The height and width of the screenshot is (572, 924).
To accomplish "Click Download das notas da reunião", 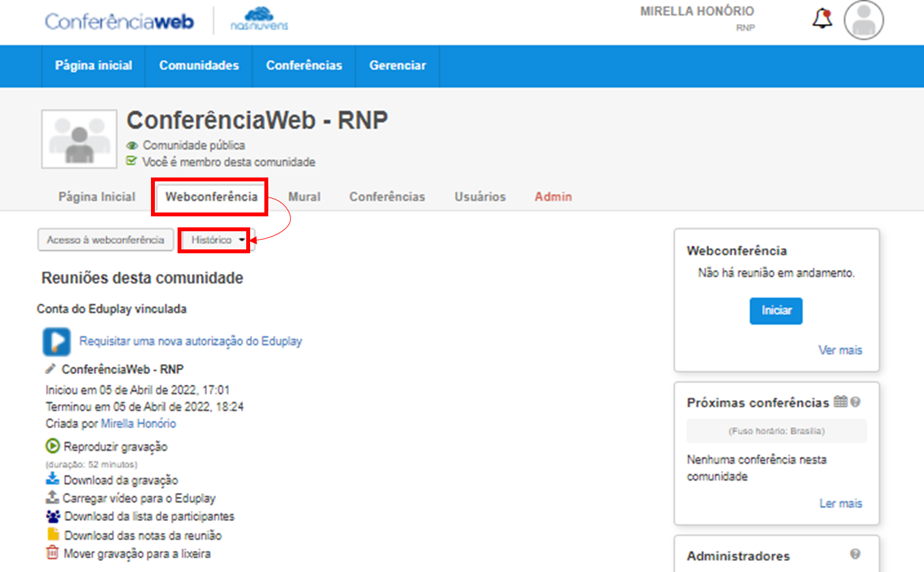I will [x=143, y=536].
